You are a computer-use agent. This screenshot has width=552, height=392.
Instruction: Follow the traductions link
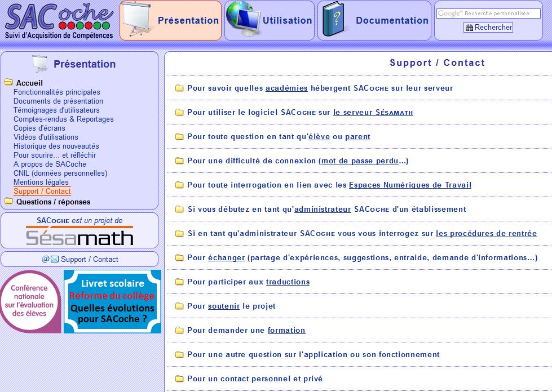pyautogui.click(x=288, y=282)
